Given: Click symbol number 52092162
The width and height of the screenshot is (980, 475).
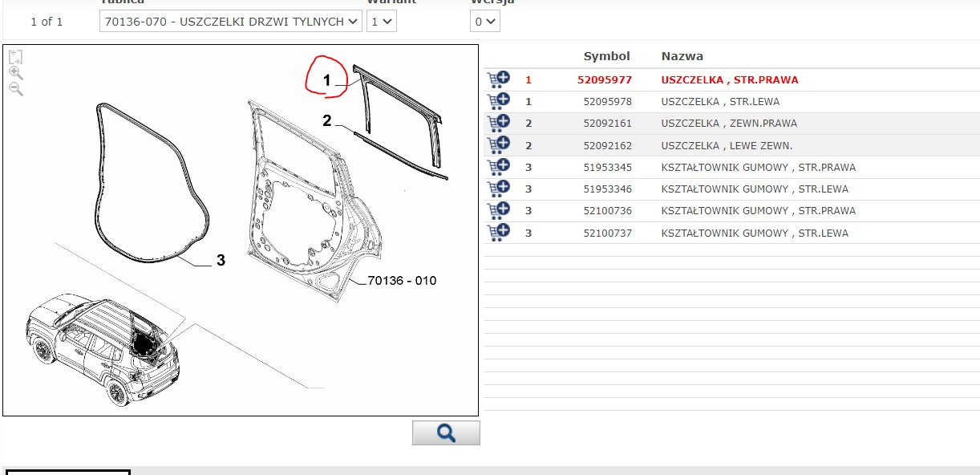Looking at the screenshot, I should (607, 145).
